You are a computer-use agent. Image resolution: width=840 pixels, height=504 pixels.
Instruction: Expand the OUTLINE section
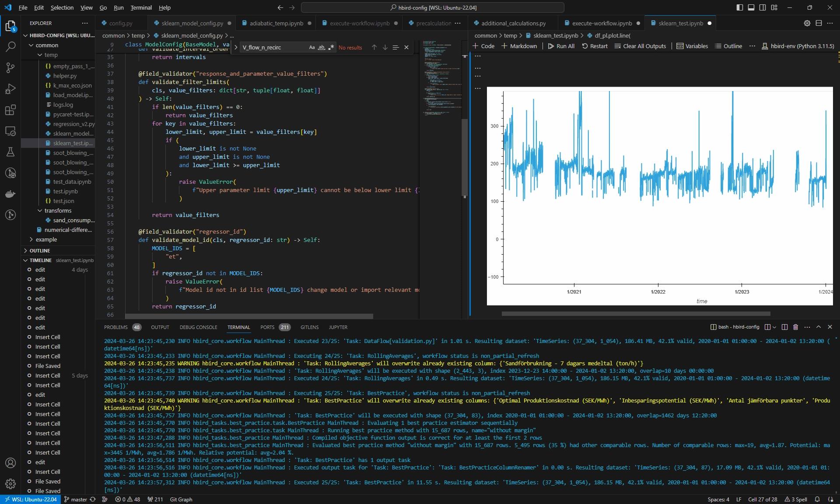39,251
